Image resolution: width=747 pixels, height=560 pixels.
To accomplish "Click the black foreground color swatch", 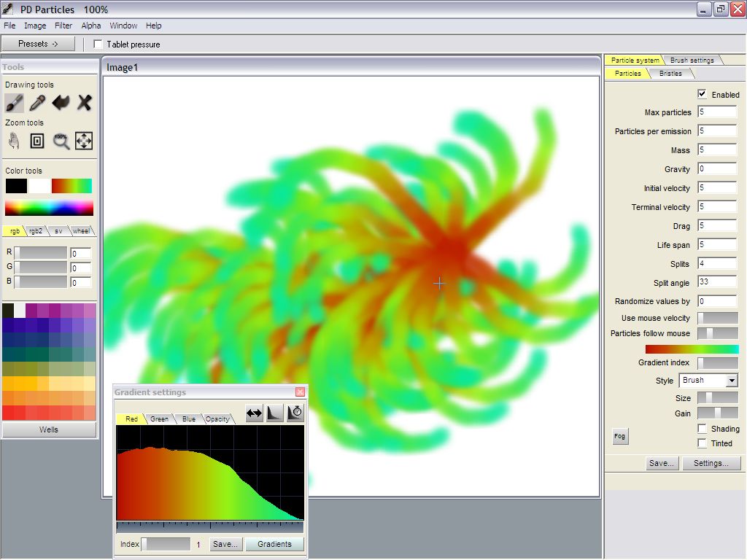I will (x=16, y=186).
